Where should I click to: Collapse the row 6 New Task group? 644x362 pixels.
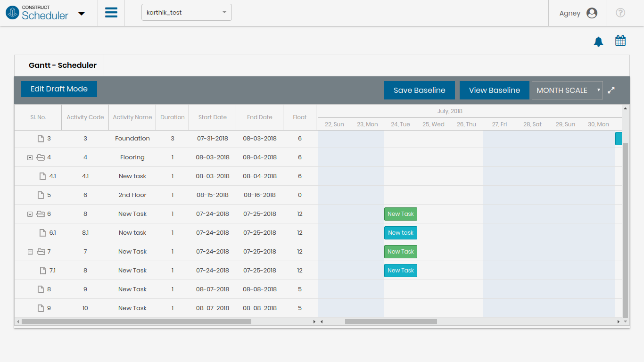pos(30,214)
